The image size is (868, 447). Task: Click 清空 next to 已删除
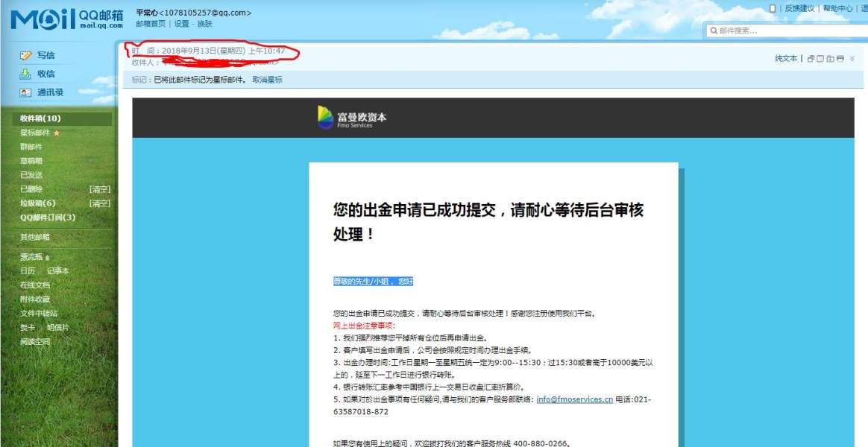(x=100, y=189)
